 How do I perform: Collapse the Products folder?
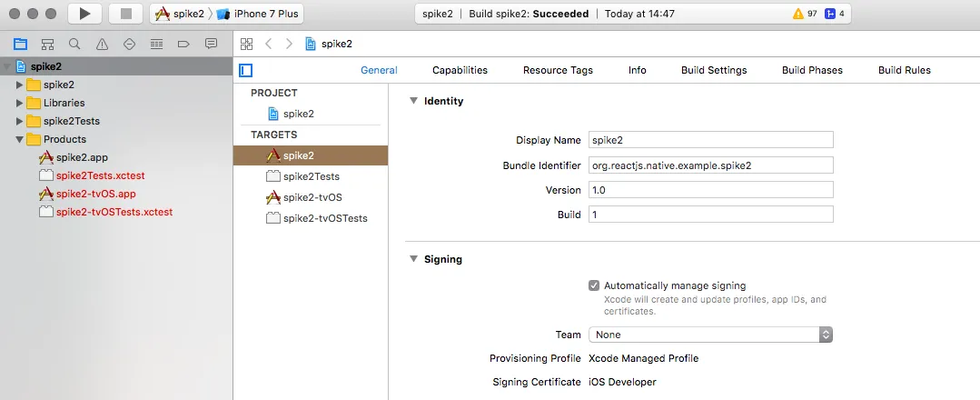(20, 139)
